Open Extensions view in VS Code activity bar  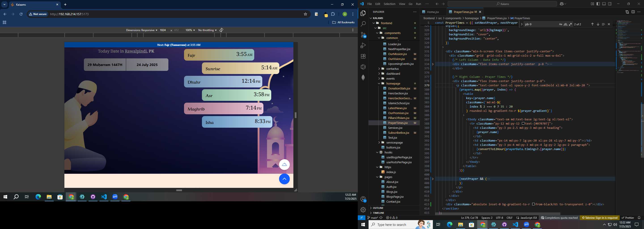[x=363, y=56]
